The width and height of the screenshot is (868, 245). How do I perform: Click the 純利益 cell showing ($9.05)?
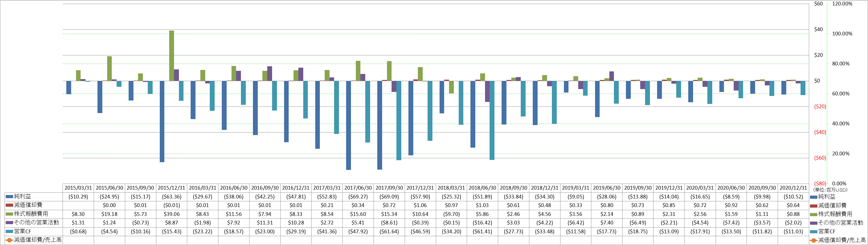576,196
